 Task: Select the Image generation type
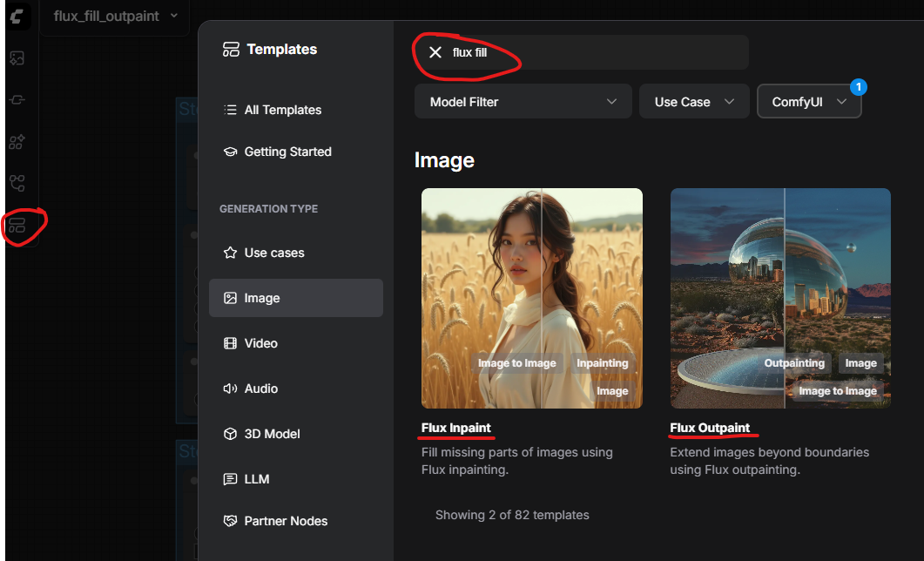[296, 298]
